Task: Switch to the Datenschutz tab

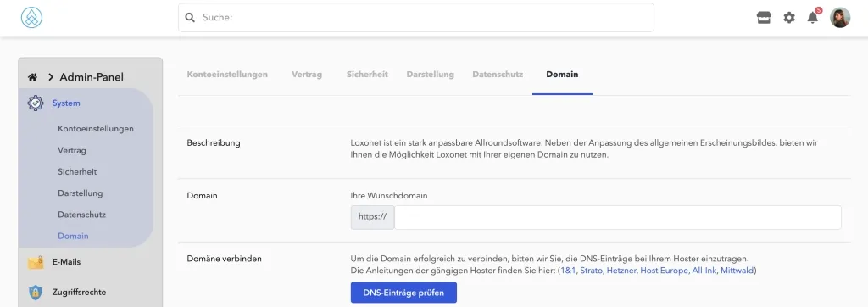Action: tap(498, 75)
